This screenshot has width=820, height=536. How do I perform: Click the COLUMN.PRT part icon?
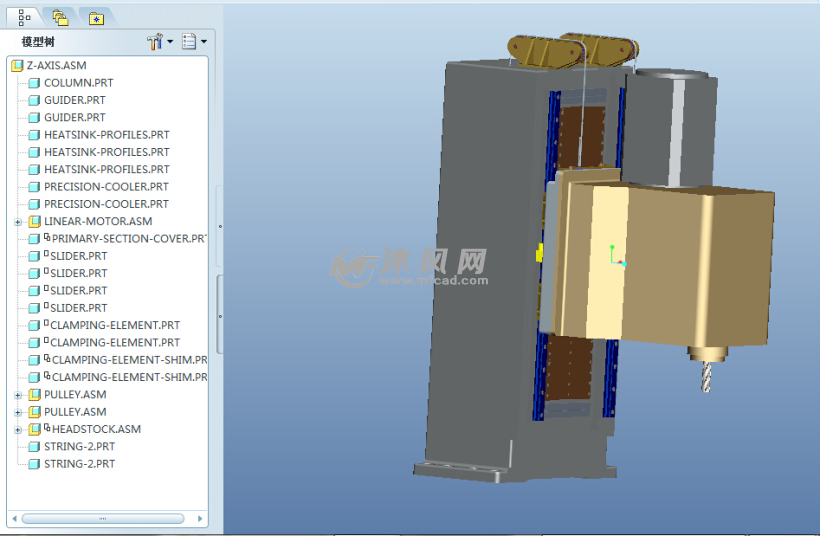(x=35, y=83)
